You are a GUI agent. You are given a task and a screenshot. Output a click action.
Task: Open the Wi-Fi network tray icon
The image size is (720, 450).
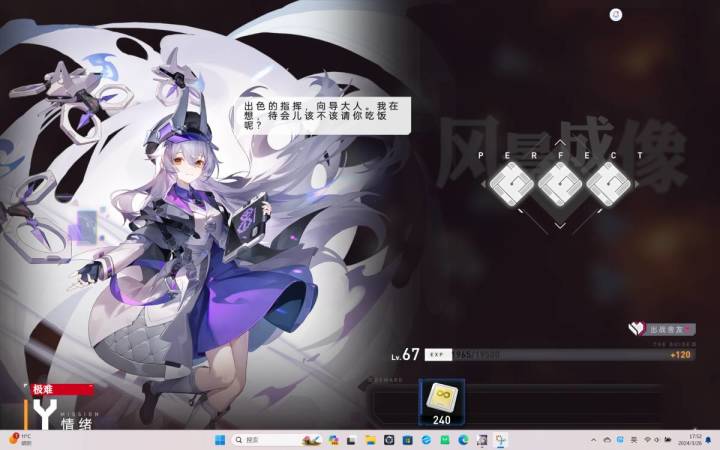[x=648, y=440]
